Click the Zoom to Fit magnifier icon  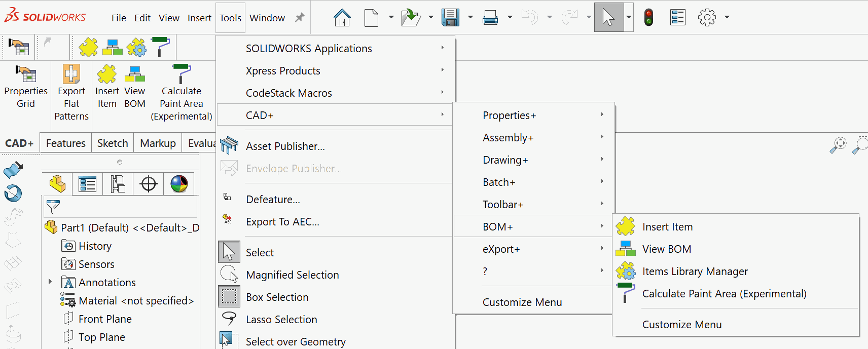838,145
